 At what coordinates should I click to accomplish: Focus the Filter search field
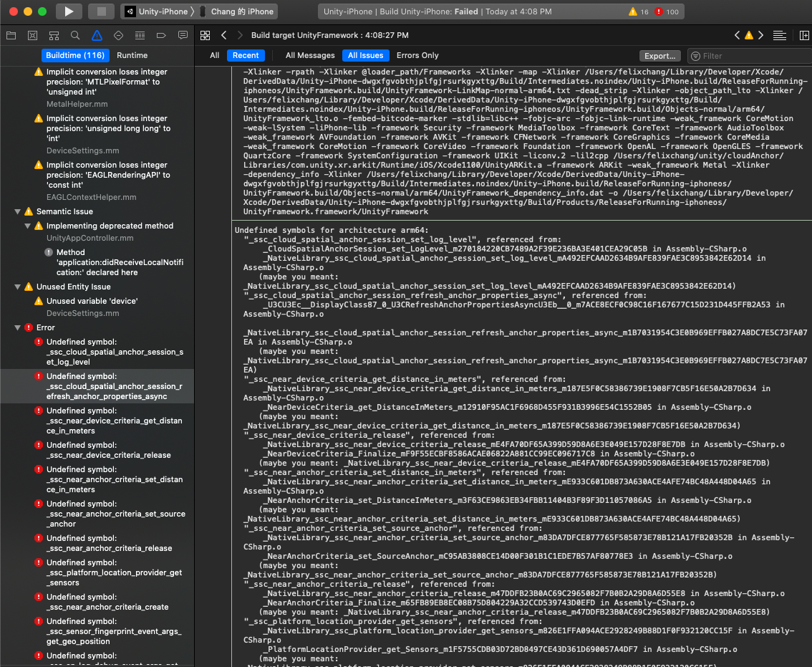(x=751, y=56)
